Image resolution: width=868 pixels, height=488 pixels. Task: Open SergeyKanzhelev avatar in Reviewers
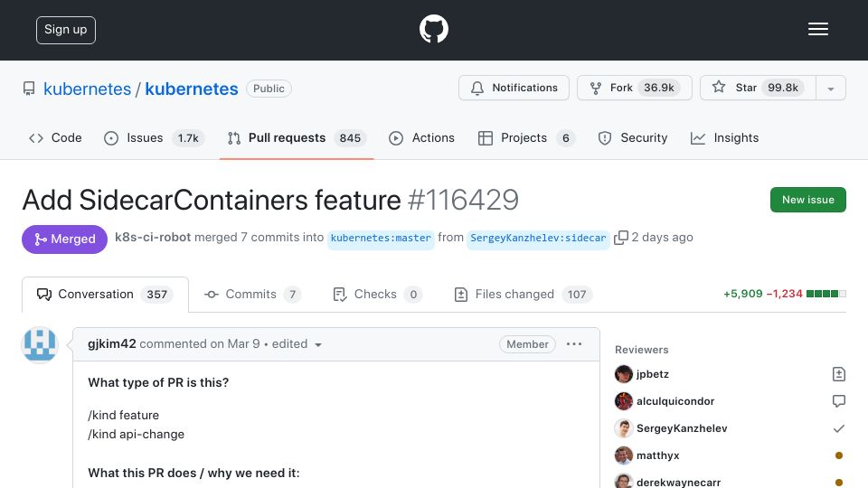(623, 428)
